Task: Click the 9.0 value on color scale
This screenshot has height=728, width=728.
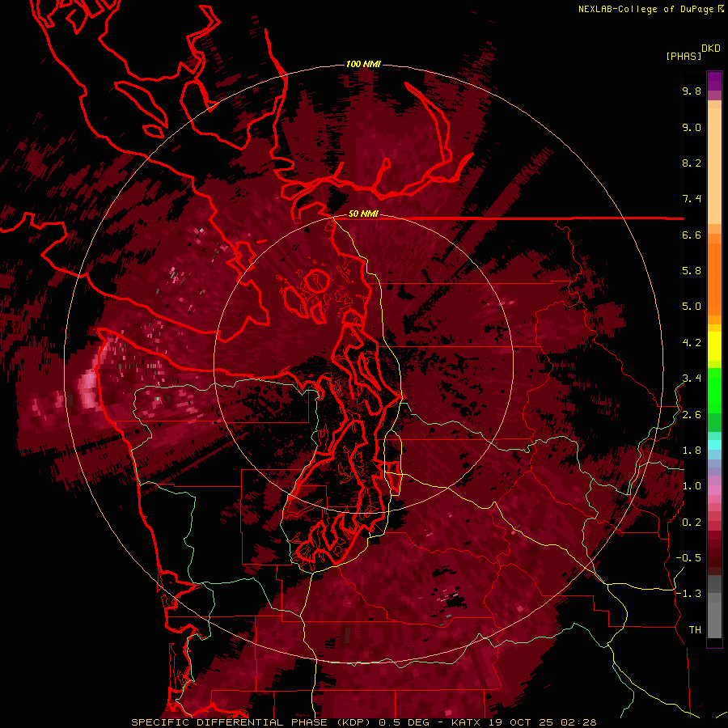Action: [x=692, y=127]
